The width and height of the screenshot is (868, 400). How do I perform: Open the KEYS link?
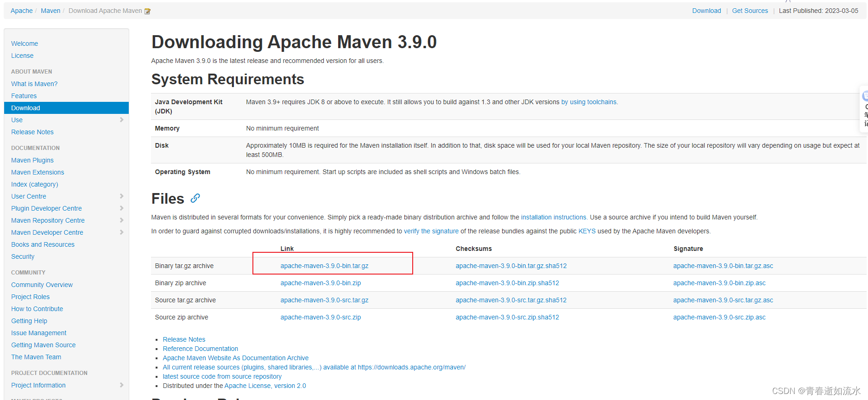click(x=587, y=231)
